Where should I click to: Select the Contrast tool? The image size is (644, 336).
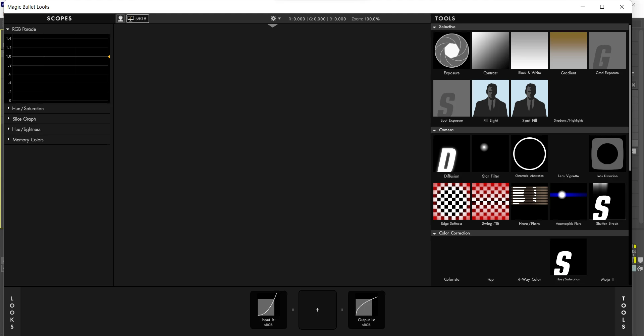490,54
